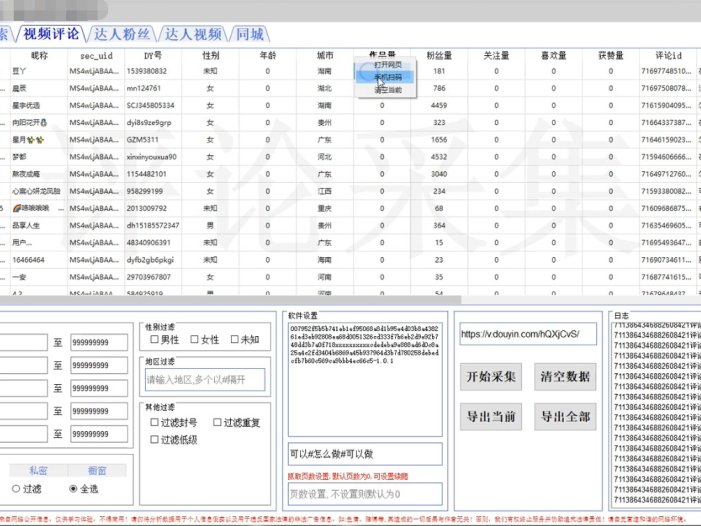Select the DY号 cell GZM5311
Screen dimensions: 701x526
coord(153,139)
